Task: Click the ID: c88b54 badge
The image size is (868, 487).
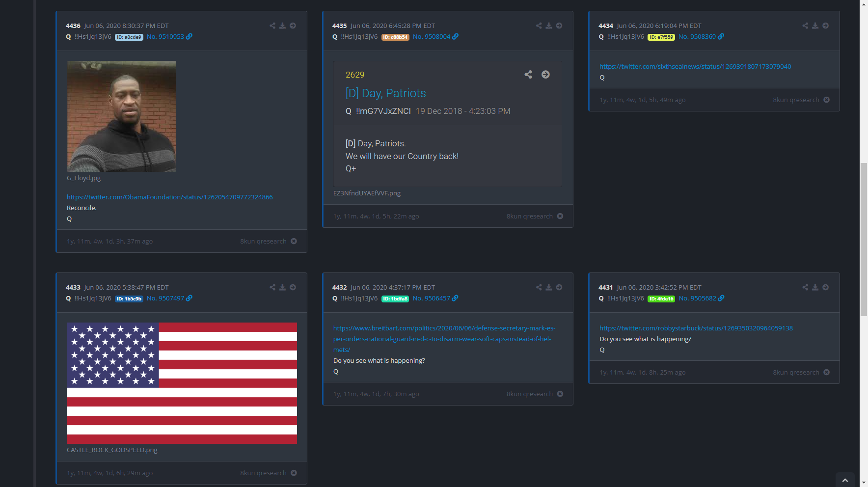Action: point(395,37)
